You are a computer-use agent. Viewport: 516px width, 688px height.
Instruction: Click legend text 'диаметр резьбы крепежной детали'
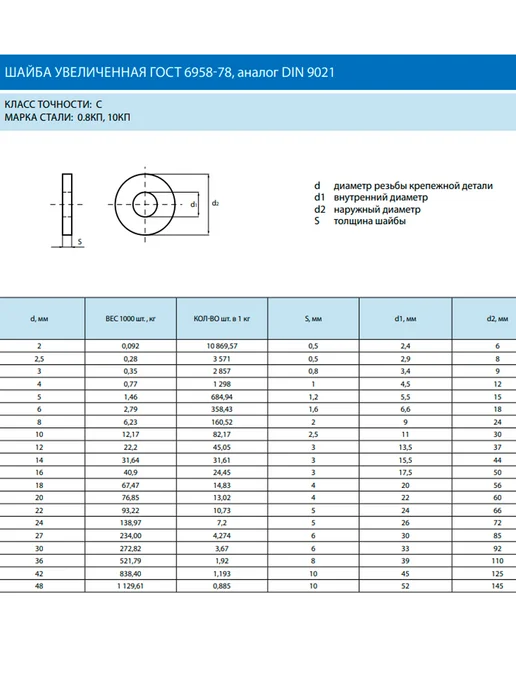pos(413,186)
